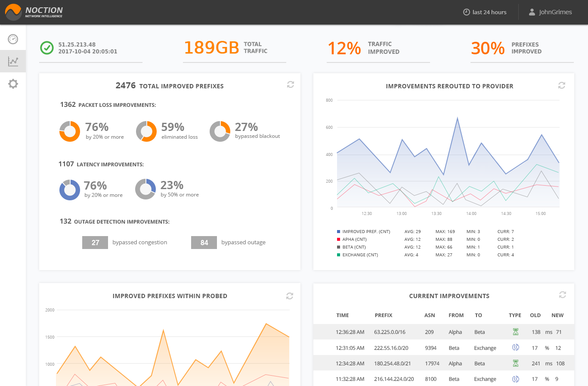588x386 pixels.
Task: Click the loss type icon in 222.55.16.0/20 row
Action: point(515,348)
